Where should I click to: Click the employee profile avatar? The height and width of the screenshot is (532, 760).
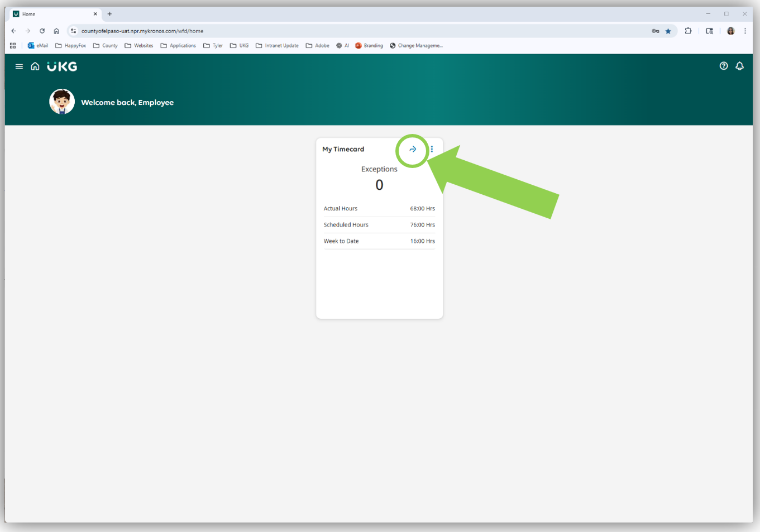(62, 102)
